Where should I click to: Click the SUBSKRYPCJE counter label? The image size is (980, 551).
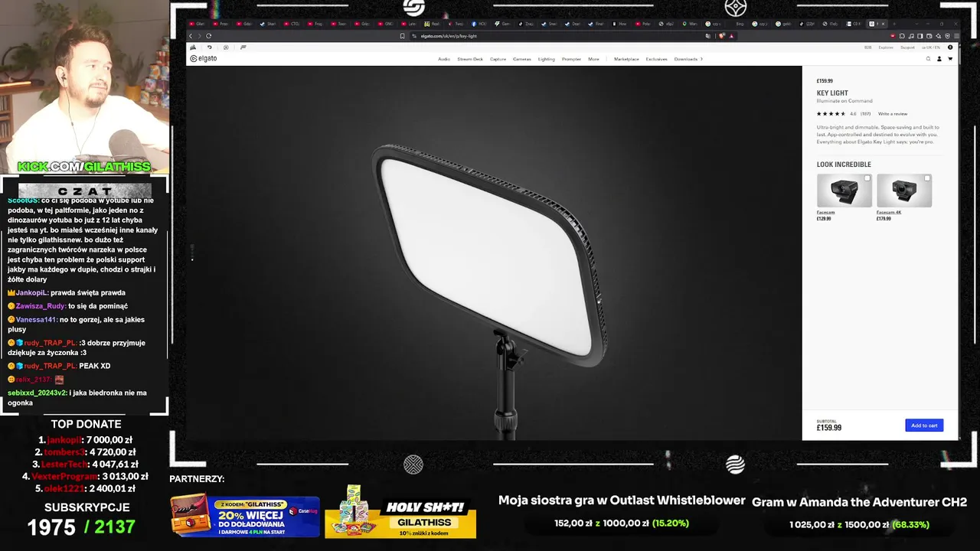coord(87,507)
